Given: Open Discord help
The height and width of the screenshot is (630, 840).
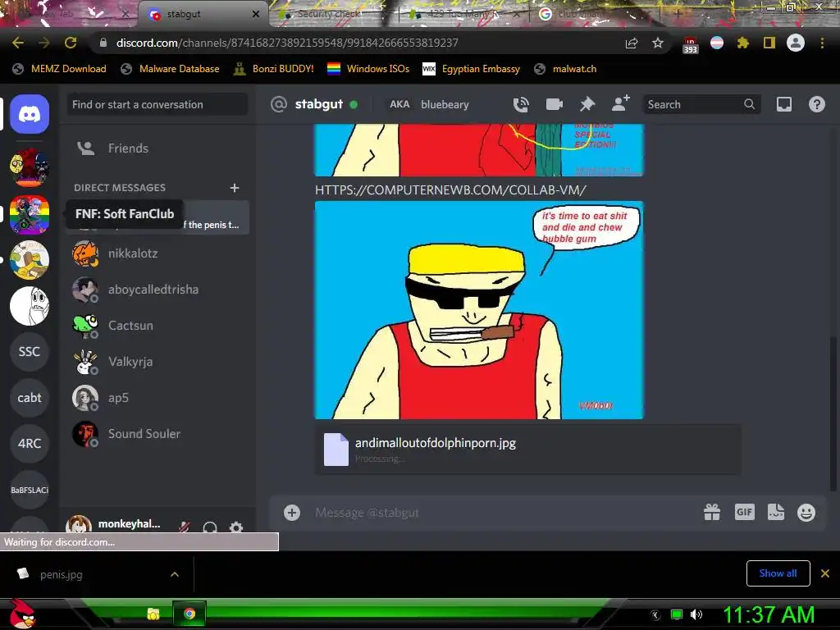Looking at the screenshot, I should [x=816, y=104].
